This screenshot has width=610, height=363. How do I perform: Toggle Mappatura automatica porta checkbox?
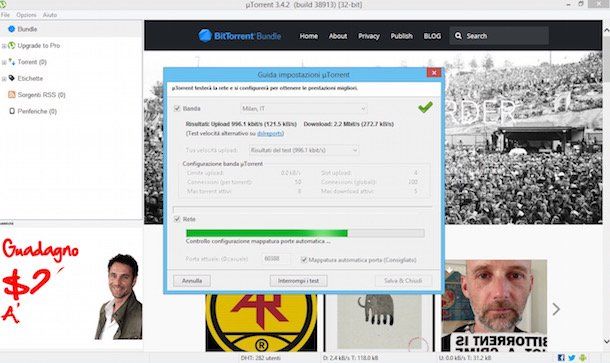[x=304, y=260]
